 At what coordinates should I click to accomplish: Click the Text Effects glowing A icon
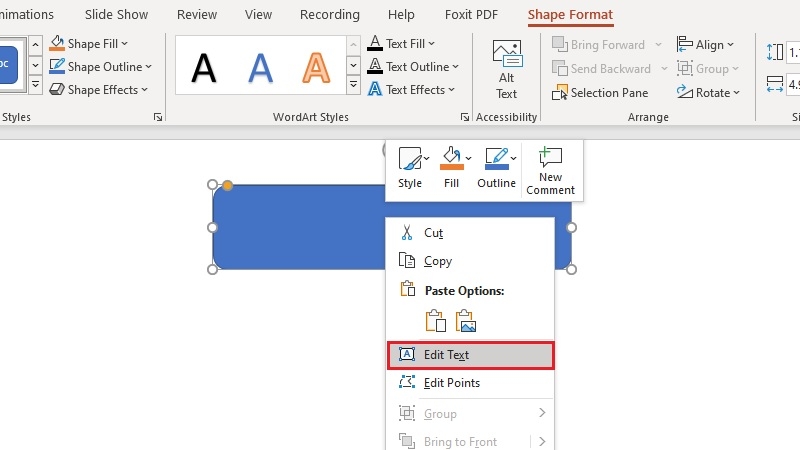coord(375,89)
